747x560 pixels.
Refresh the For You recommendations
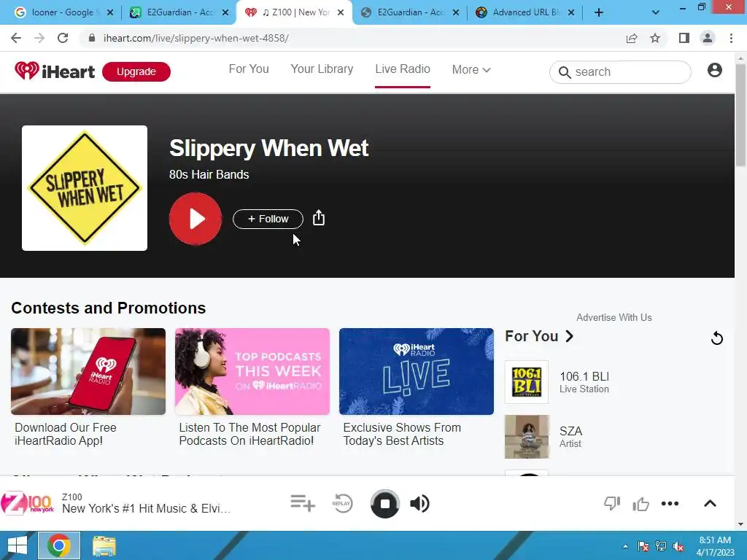coord(716,338)
